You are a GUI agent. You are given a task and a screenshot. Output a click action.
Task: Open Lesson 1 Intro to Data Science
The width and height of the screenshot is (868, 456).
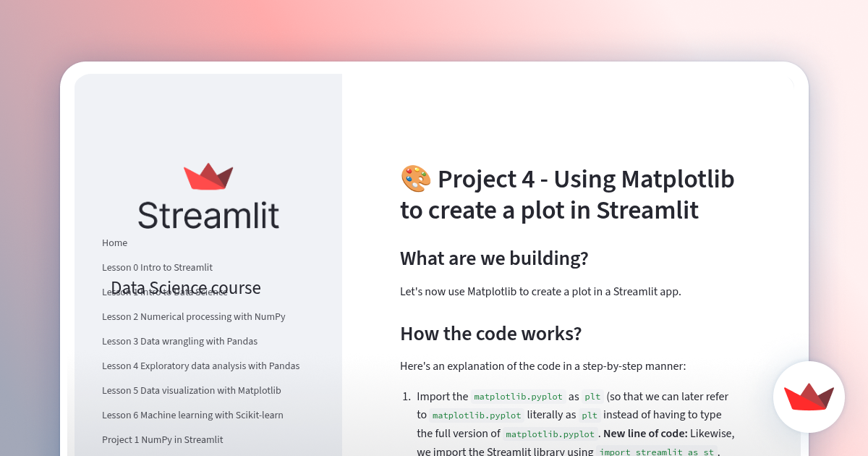[x=164, y=292]
